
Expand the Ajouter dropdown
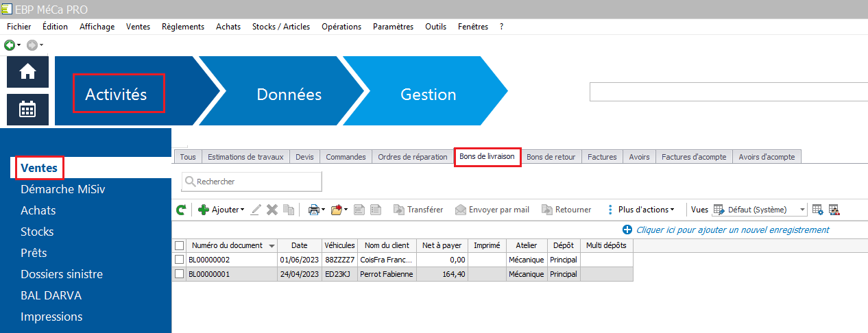pos(221,210)
